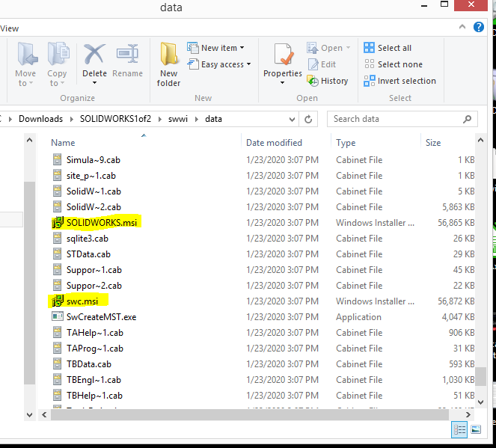Select the TAProg~1.cab file name
Image resolution: width=496 pixels, height=448 pixels.
(x=95, y=349)
